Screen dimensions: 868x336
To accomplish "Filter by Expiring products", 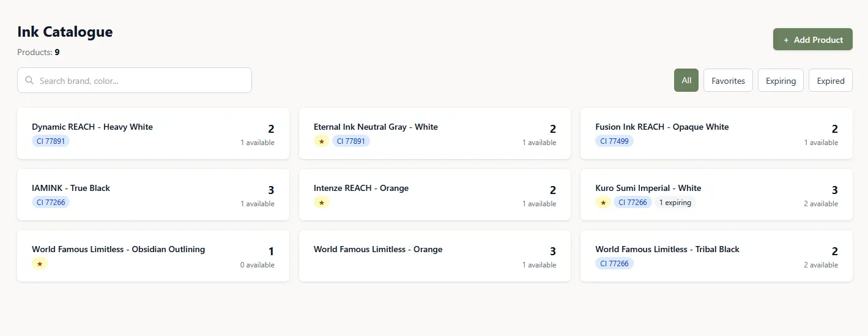I will tap(781, 80).
